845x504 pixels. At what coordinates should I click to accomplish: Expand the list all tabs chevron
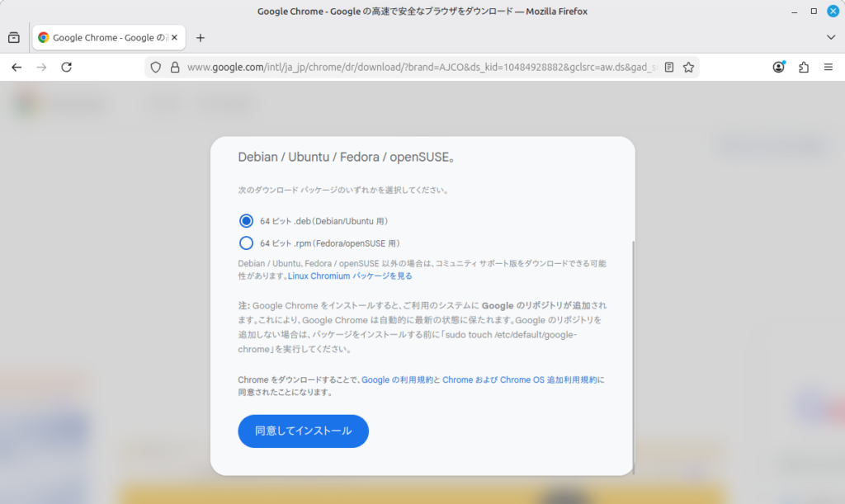831,38
